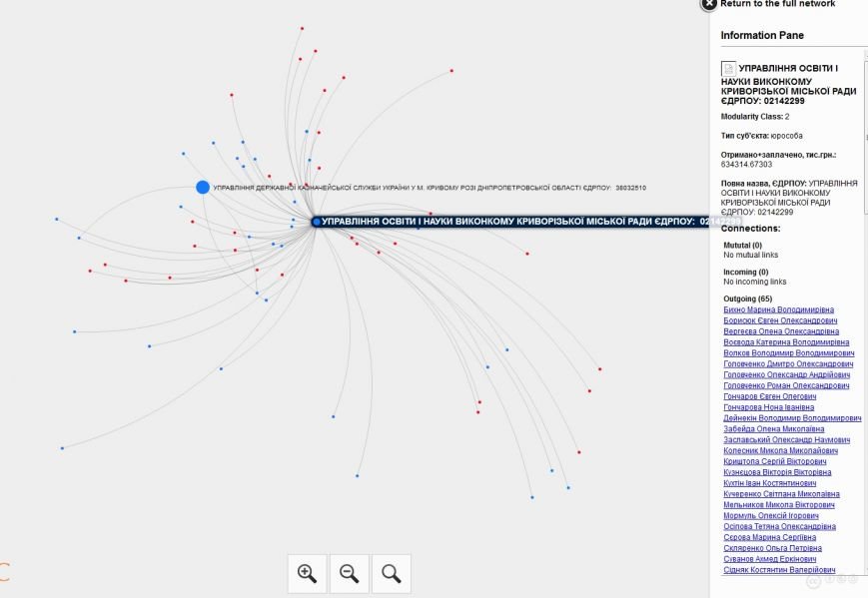Open link Гончарова Нона Іванівна
Viewport: 868px width, 598px height.
769,407
